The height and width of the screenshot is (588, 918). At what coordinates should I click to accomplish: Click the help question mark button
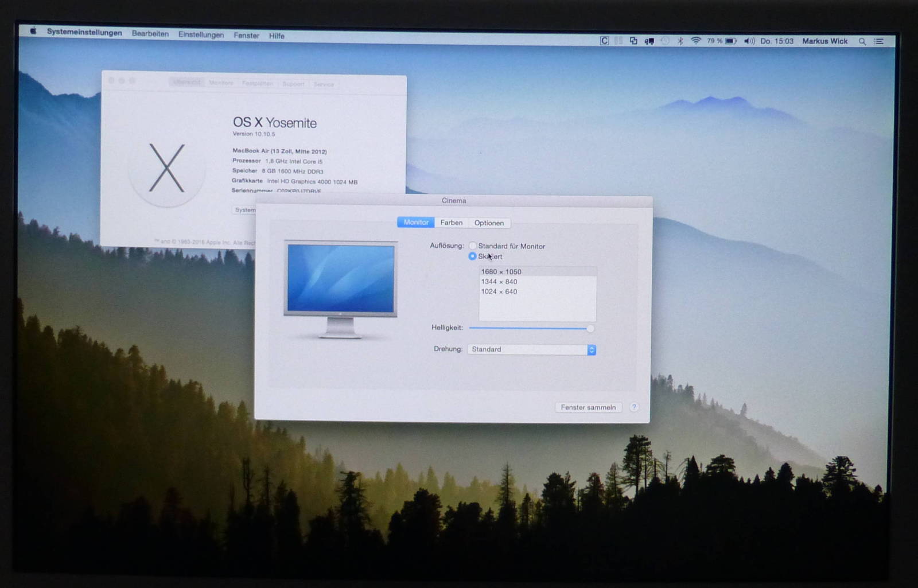click(x=633, y=407)
